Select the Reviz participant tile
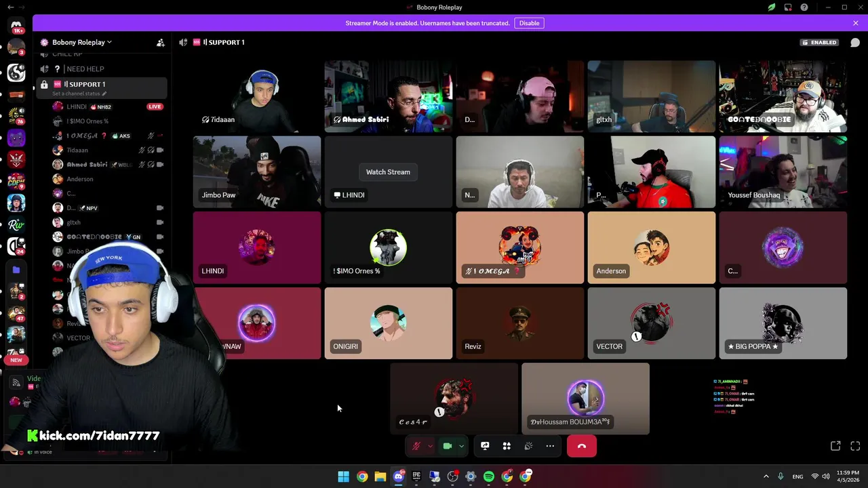 (x=519, y=323)
